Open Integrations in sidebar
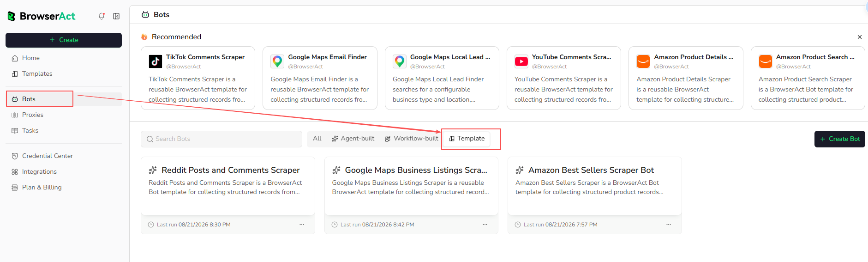 (64, 171)
